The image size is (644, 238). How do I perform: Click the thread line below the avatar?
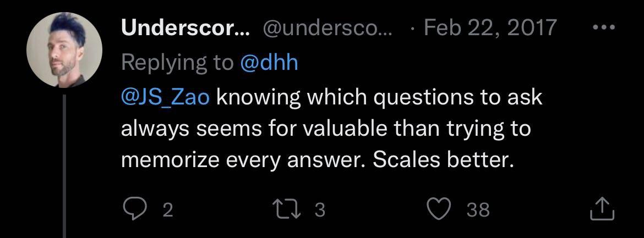coord(64,165)
